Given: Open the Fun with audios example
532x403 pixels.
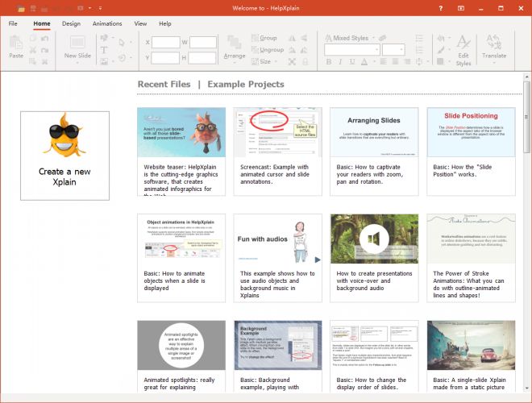Looking at the screenshot, I should (x=277, y=258).
